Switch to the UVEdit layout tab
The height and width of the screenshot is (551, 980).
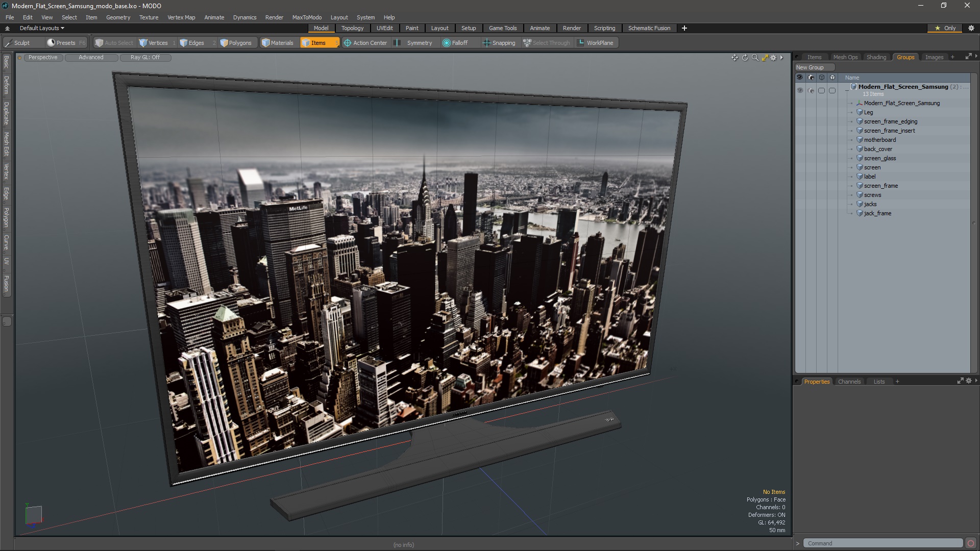384,28
